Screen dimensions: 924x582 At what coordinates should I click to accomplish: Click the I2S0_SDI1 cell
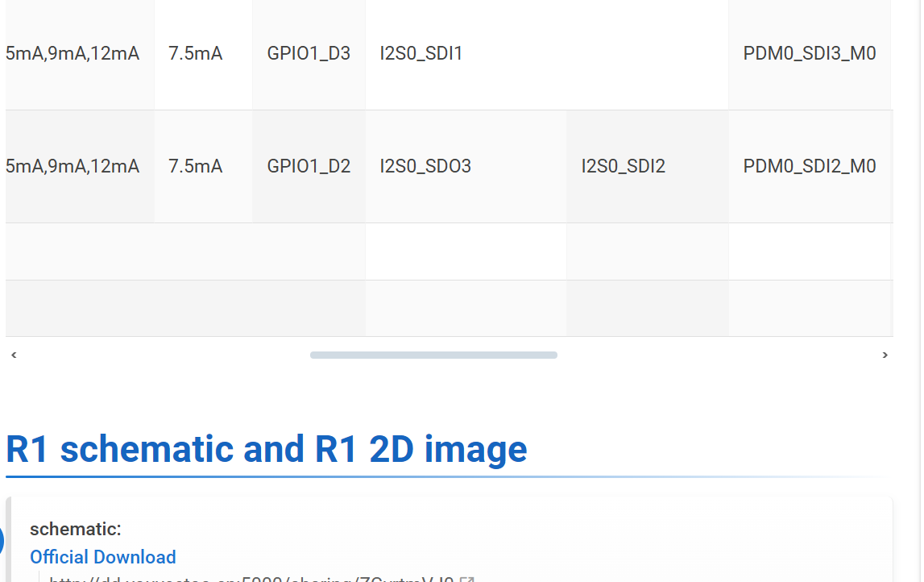click(x=421, y=54)
